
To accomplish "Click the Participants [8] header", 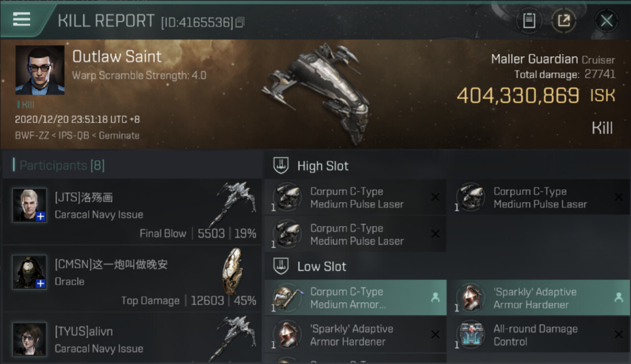I will pos(62,165).
